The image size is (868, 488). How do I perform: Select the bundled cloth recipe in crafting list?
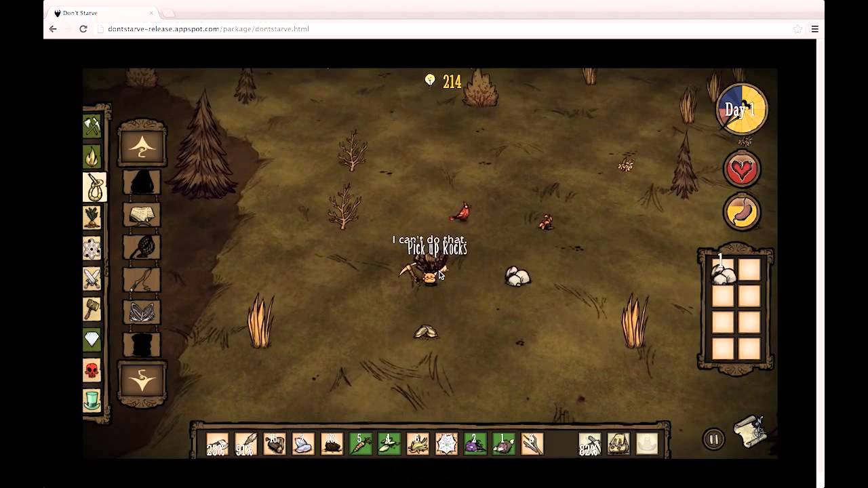(x=142, y=215)
